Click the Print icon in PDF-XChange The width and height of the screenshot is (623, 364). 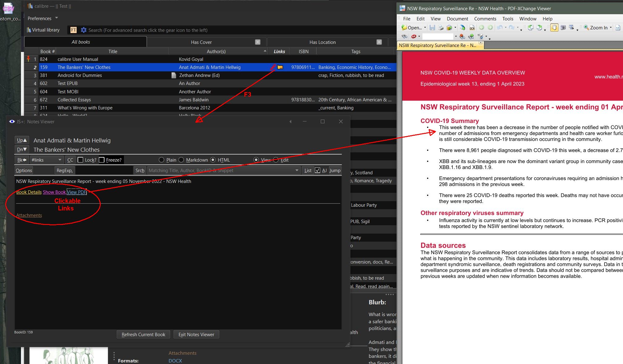pyautogui.click(x=441, y=28)
